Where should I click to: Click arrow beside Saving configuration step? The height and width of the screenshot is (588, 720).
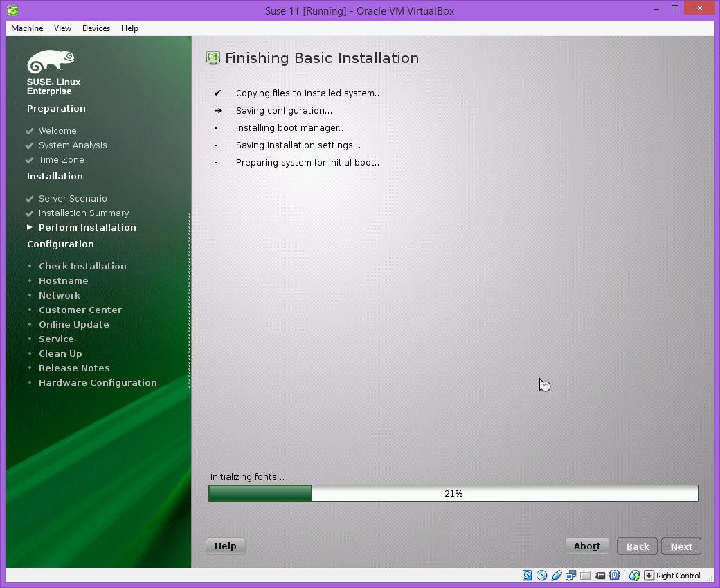point(217,110)
